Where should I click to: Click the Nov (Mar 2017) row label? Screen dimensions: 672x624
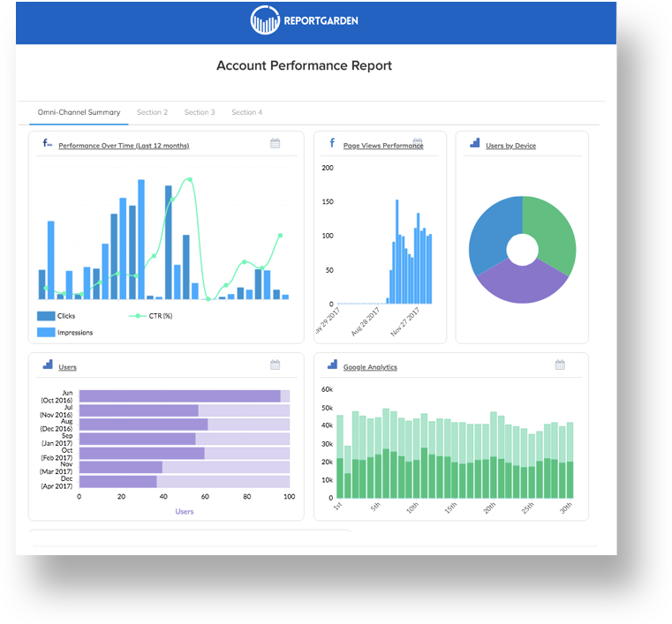click(57, 468)
